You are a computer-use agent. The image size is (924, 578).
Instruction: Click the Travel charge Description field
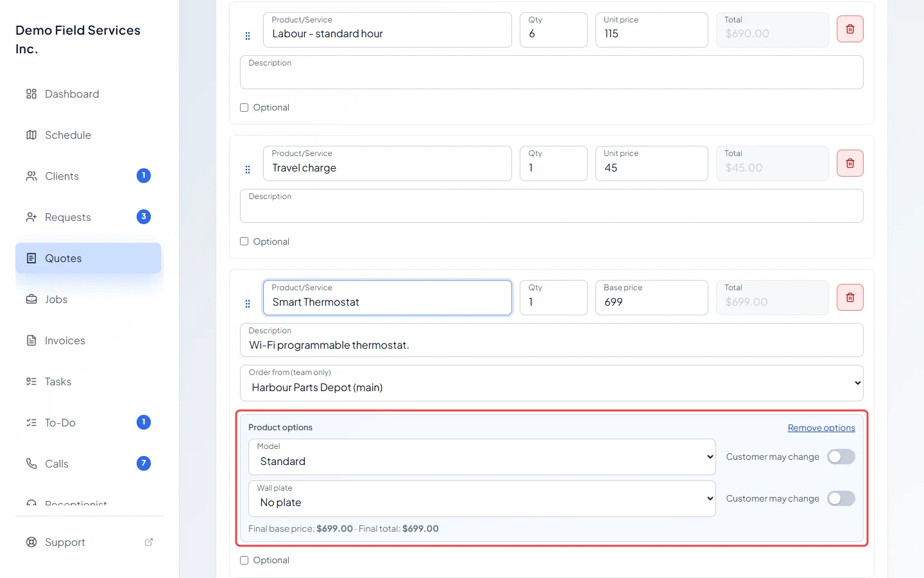pos(552,206)
